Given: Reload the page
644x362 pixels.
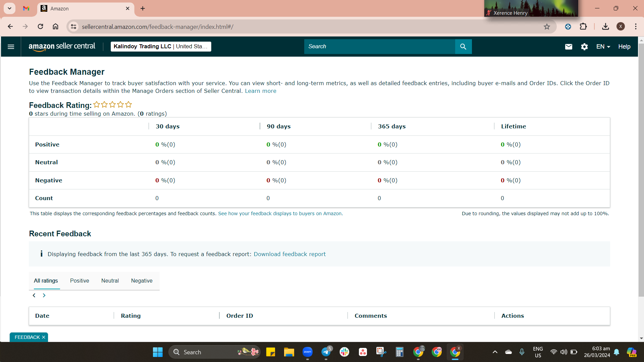Looking at the screenshot, I should point(40,26).
